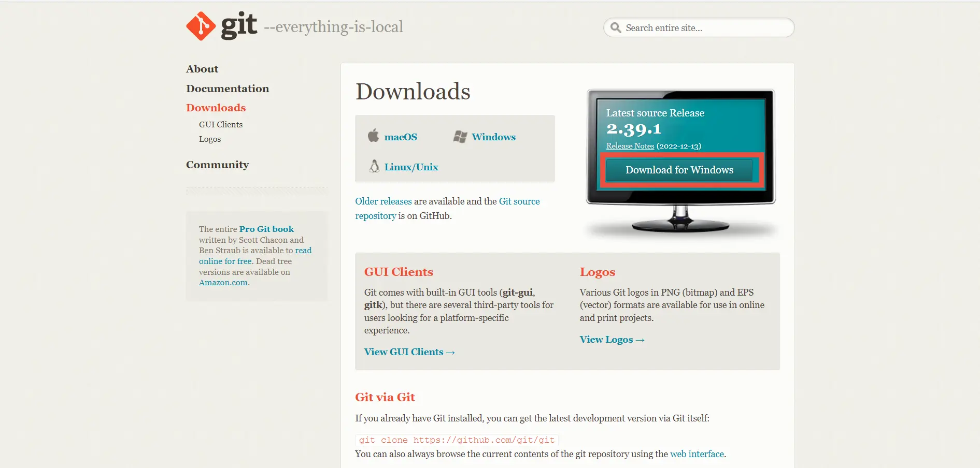The image size is (980, 468).
Task: Click the Latest source Release label
Action: click(x=655, y=113)
